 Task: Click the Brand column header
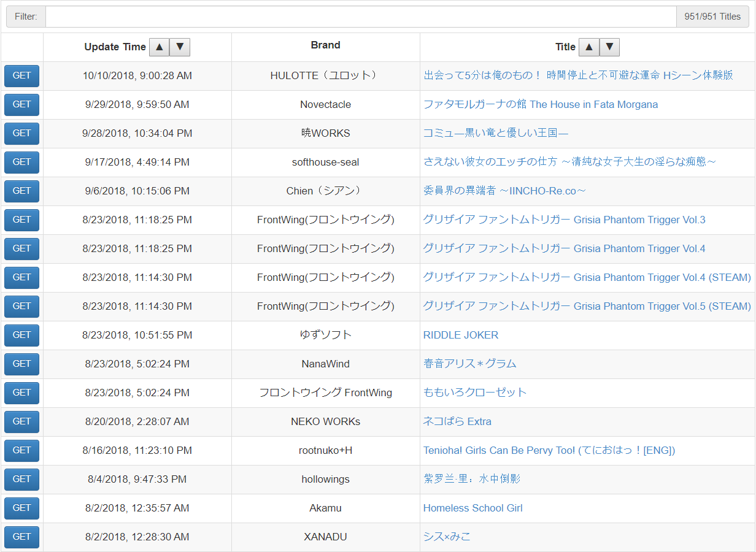326,45
